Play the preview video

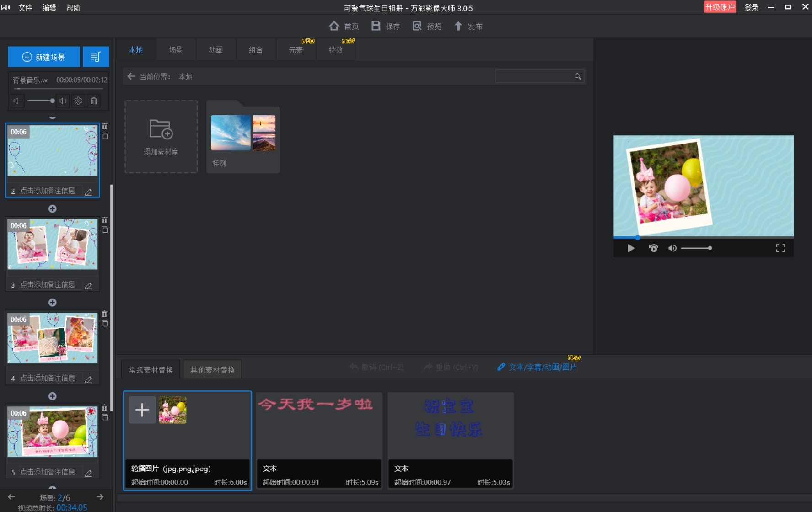click(631, 248)
